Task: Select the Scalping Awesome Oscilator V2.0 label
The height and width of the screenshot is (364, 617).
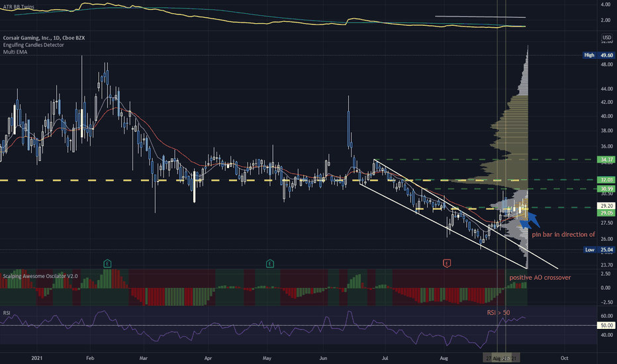Action: click(40, 276)
